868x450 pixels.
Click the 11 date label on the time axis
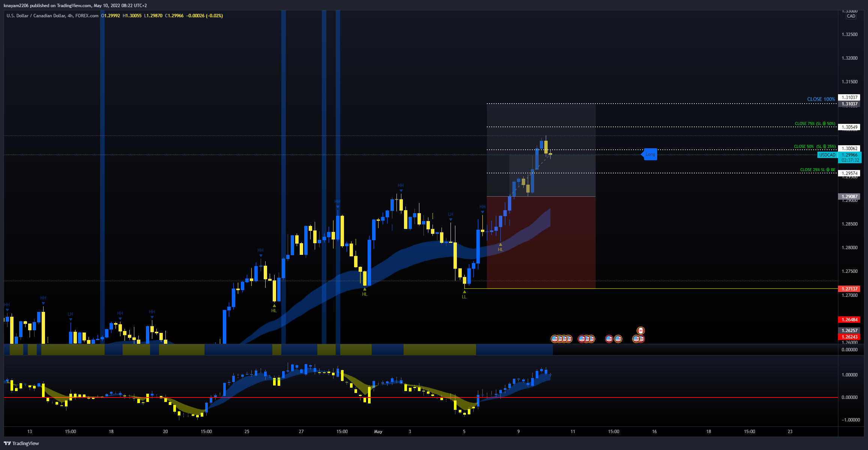tap(573, 432)
